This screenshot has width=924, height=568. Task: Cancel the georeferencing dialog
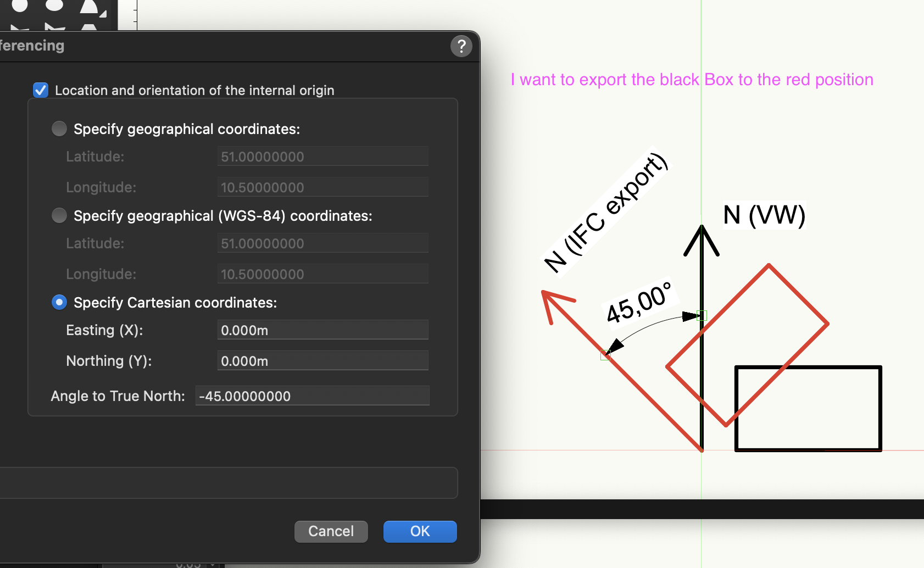(330, 531)
